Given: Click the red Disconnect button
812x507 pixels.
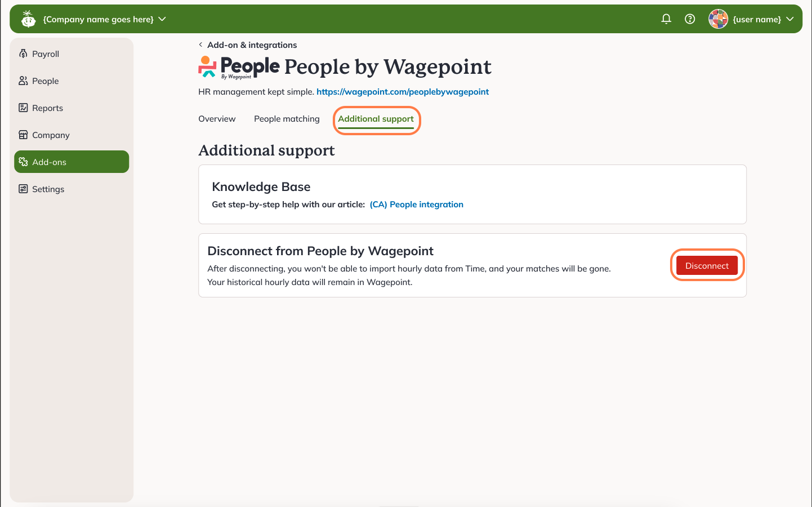Looking at the screenshot, I should pyautogui.click(x=707, y=265).
